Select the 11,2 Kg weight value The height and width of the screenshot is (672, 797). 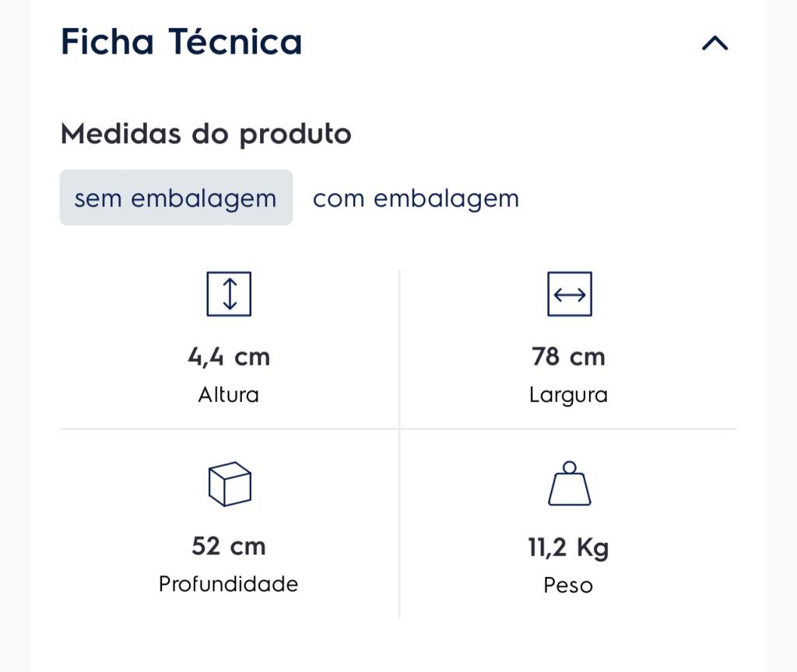coord(568,548)
